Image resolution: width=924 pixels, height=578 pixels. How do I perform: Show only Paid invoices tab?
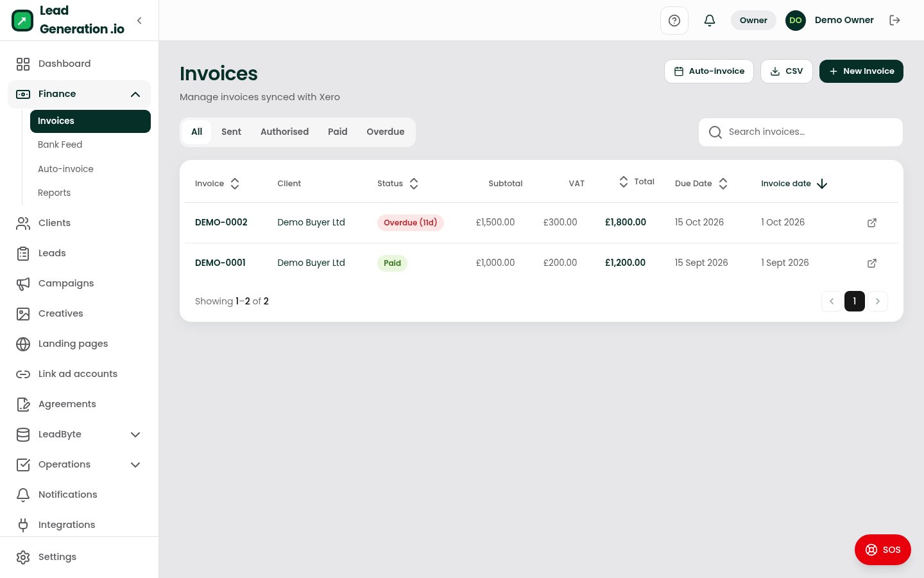point(338,132)
